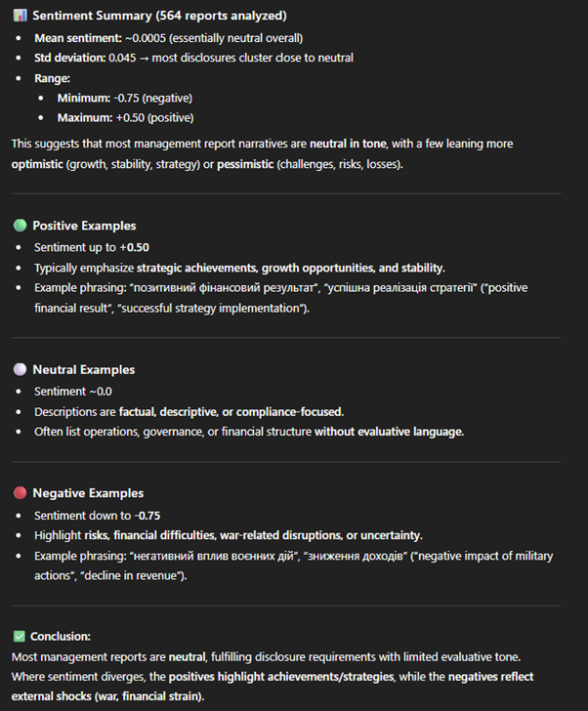The image size is (588, 711).
Task: Click the Maximum +0.50 value line
Action: pos(127,118)
